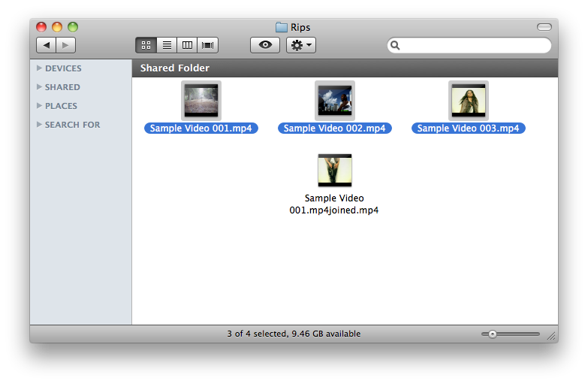Zoom the window with green button
This screenshot has width=588, height=384.
tap(73, 27)
